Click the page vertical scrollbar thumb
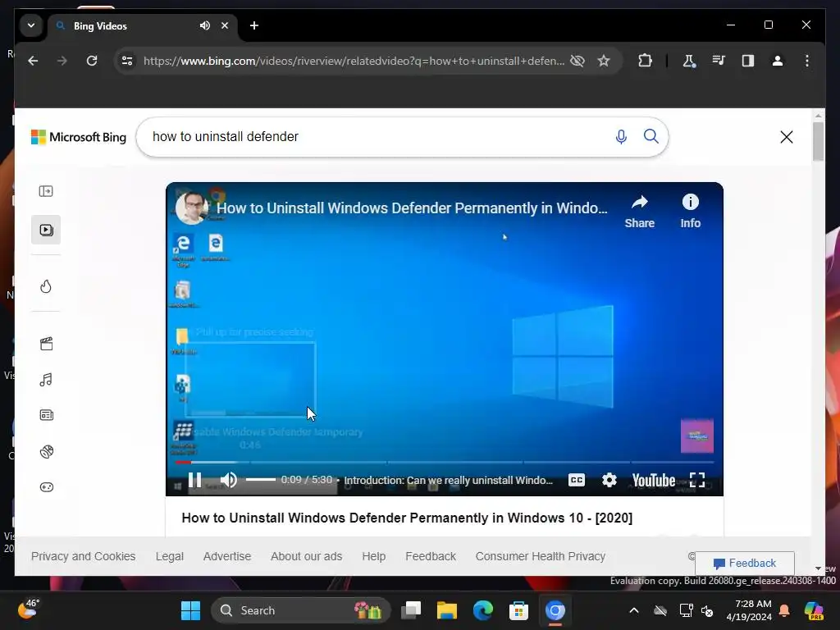The width and height of the screenshot is (840, 630). click(x=818, y=141)
